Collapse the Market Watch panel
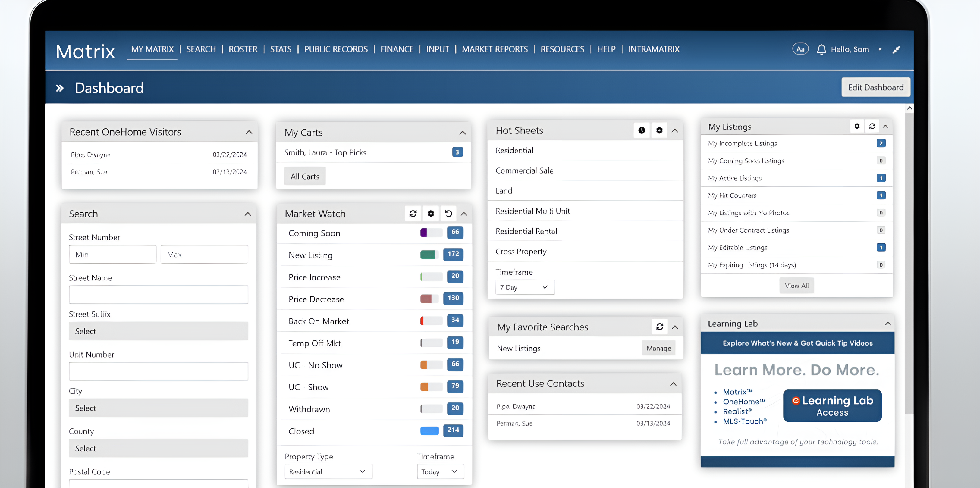The width and height of the screenshot is (980, 488). coord(464,214)
